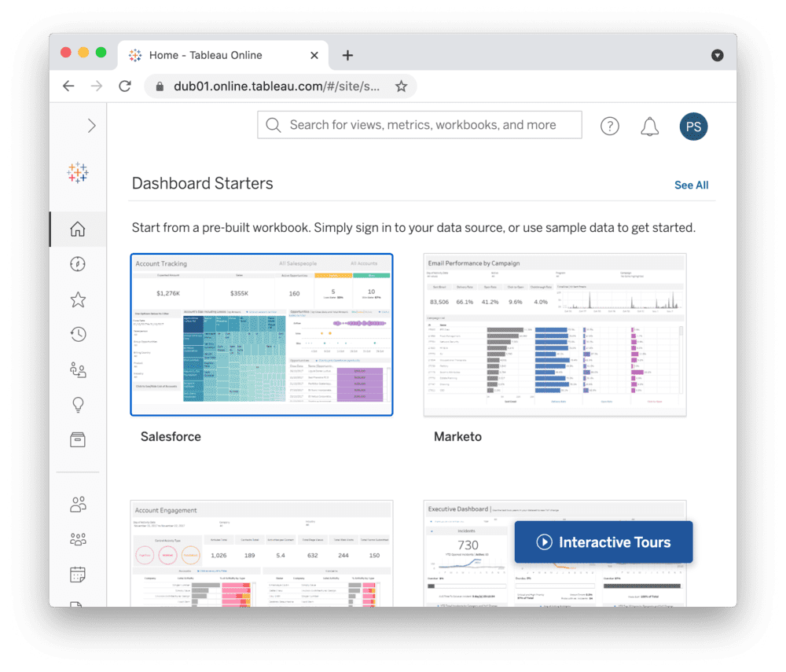The height and width of the screenshot is (672, 786).
Task: Click the See All link
Action: tap(691, 185)
